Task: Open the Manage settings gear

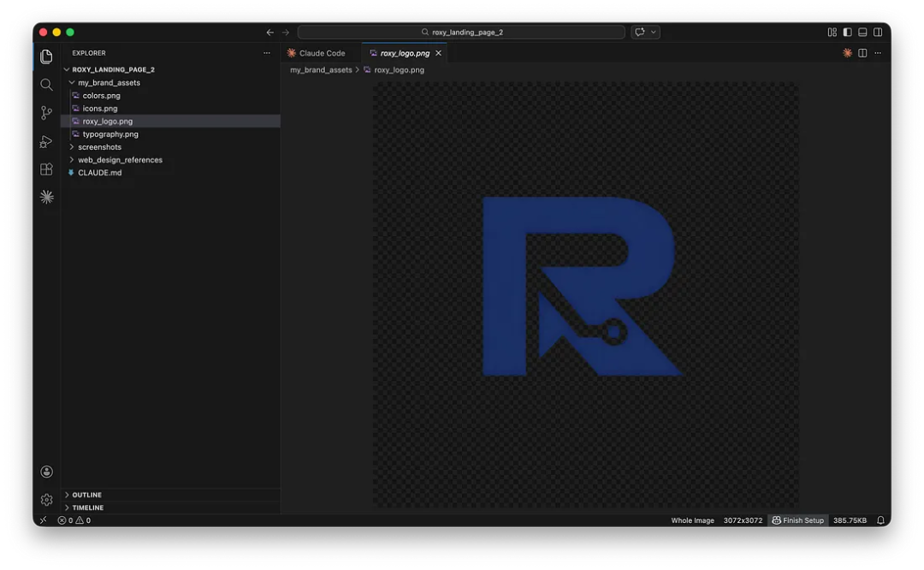Action: pos(46,500)
